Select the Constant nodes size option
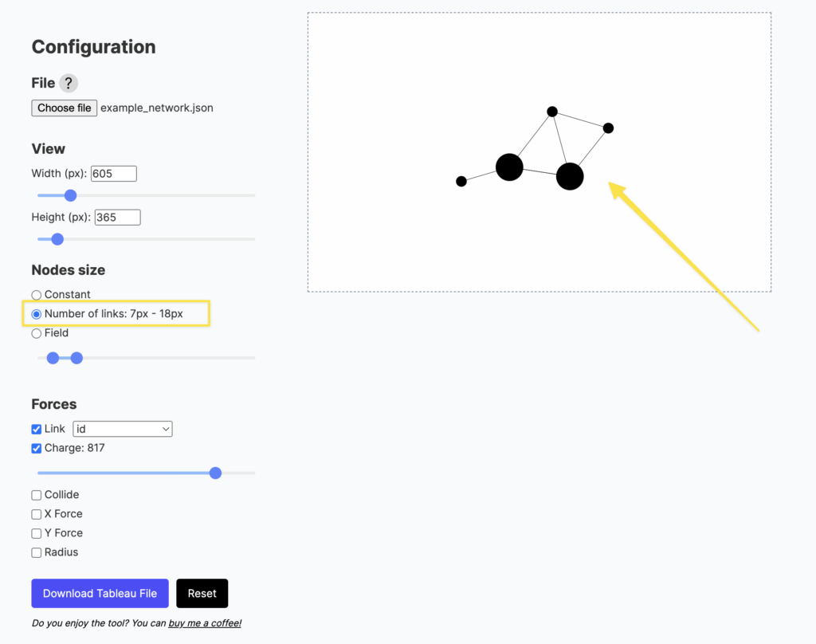Viewport: 816px width, 644px height. 37,295
